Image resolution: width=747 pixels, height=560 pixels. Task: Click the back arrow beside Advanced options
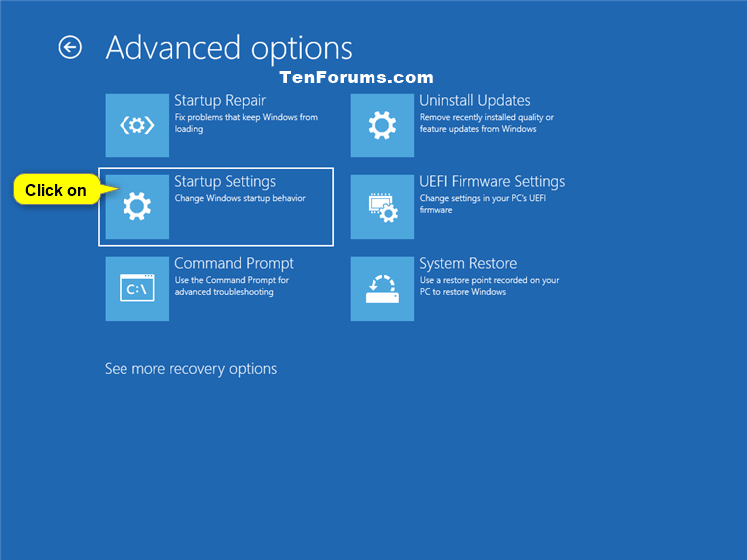70,47
